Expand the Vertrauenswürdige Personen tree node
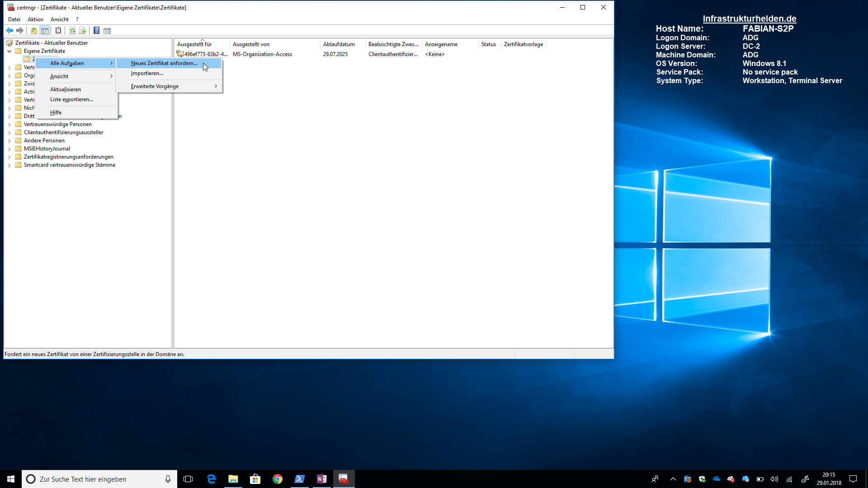The height and width of the screenshot is (488, 868). 9,124
